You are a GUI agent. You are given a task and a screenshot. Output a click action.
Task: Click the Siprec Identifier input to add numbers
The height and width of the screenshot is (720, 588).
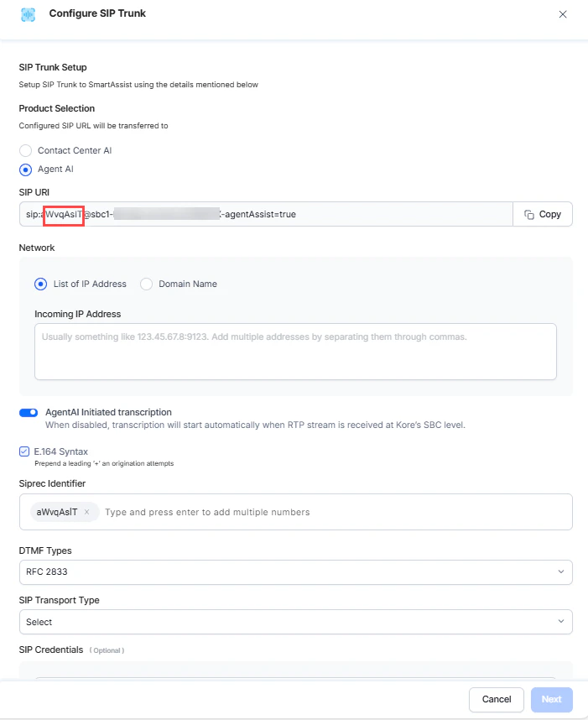pos(252,512)
